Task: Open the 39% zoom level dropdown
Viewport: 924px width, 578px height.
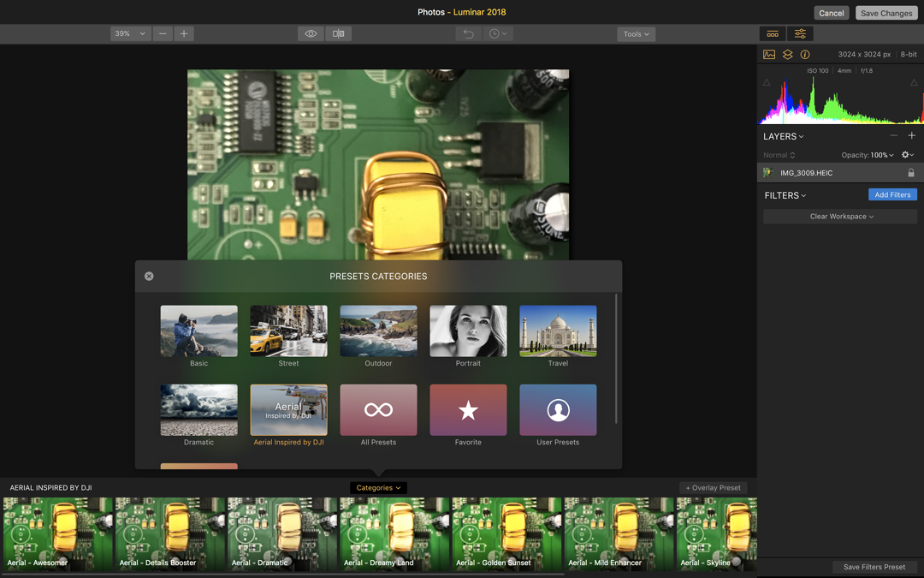Action: tap(130, 33)
